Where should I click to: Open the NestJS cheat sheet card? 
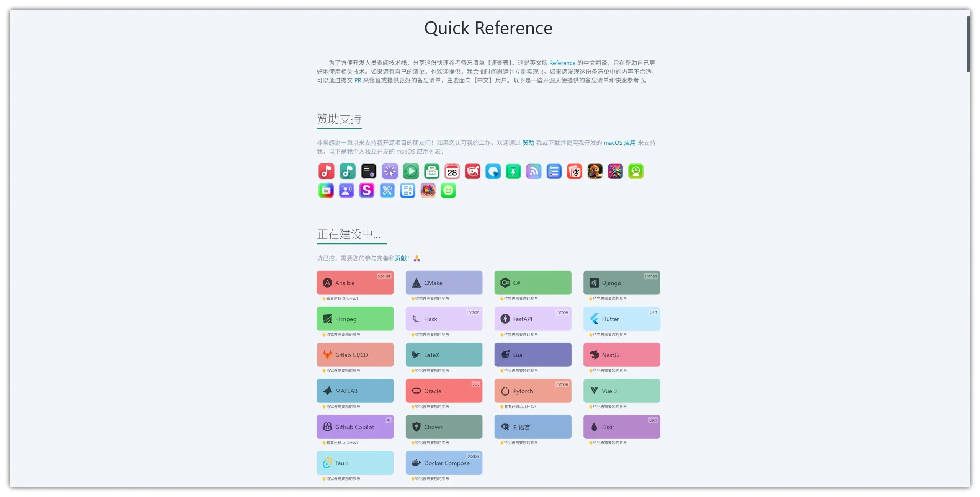(x=622, y=355)
